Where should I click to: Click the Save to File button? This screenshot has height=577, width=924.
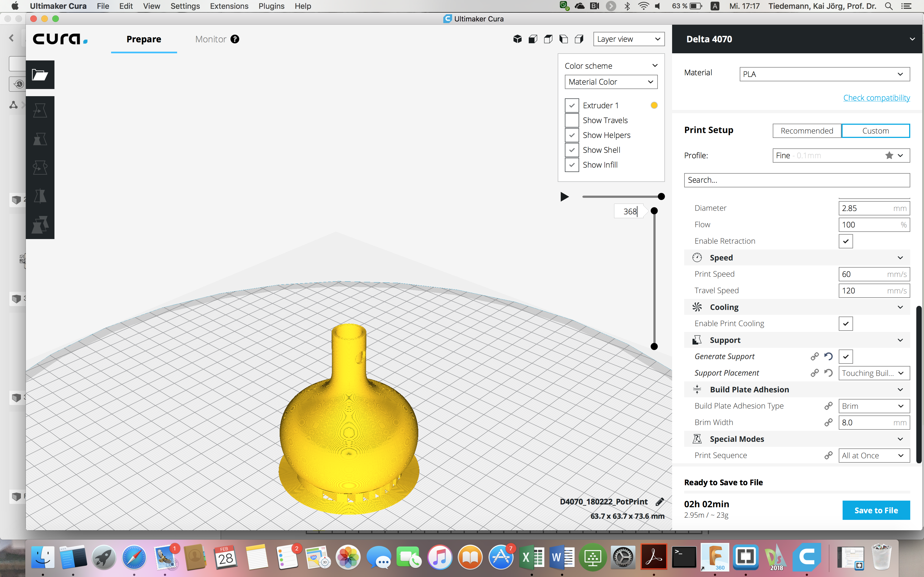point(876,510)
